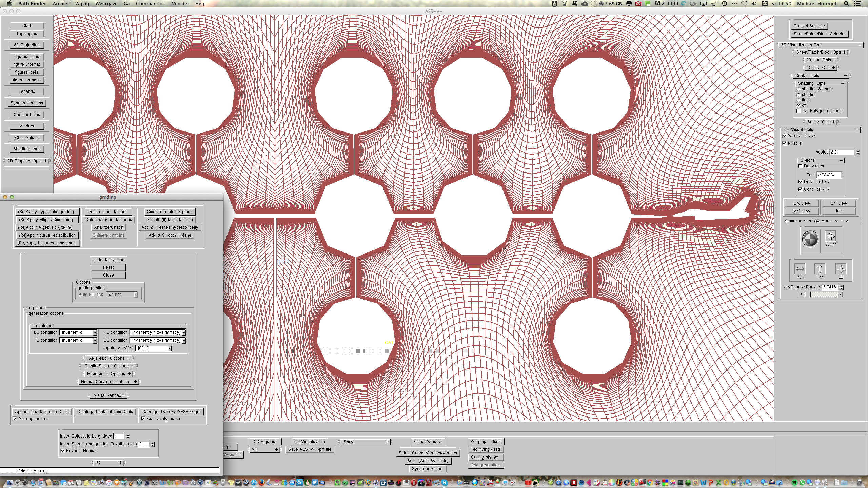Open the Wijzig menu
The height and width of the screenshot is (488, 868).
[x=82, y=4]
